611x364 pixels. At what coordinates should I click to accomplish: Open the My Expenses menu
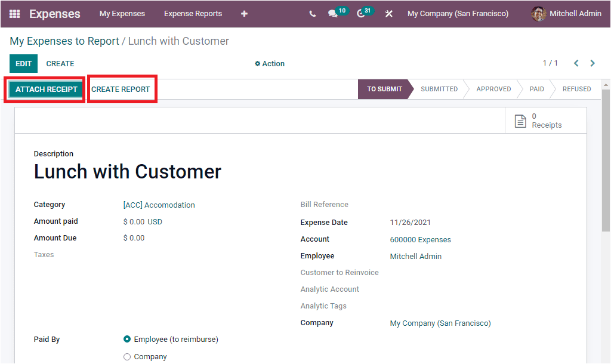pos(122,14)
